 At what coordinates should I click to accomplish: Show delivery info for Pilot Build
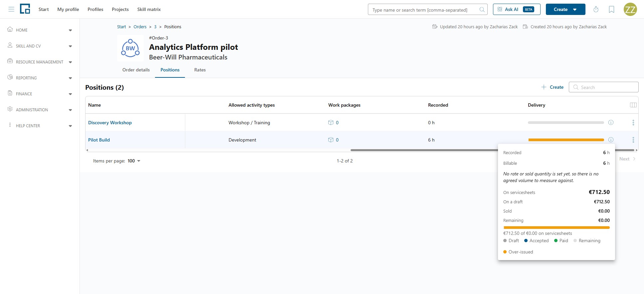coord(611,140)
